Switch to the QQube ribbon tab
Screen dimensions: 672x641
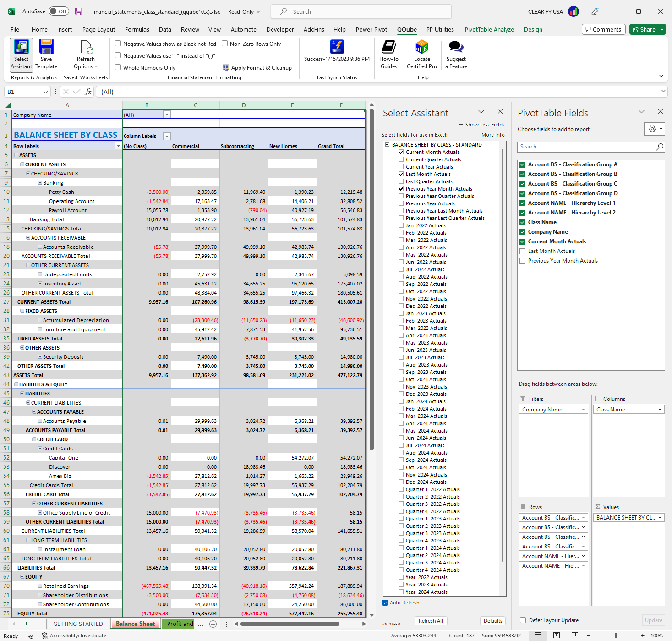point(407,29)
